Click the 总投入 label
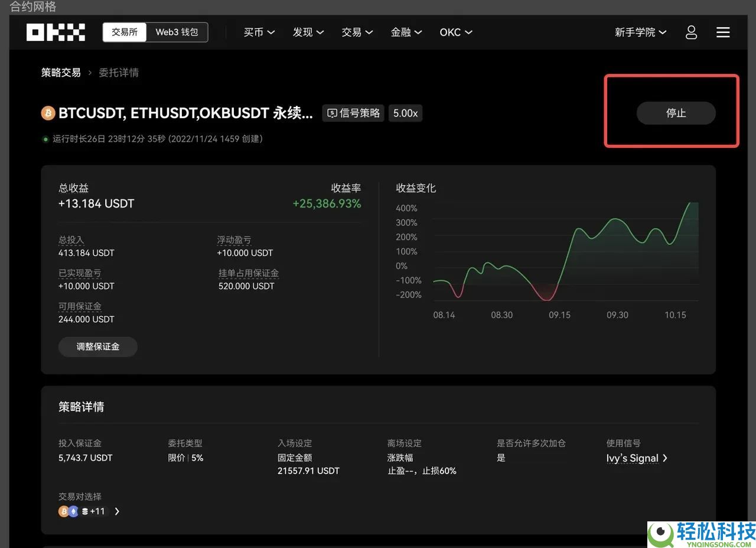The height and width of the screenshot is (548, 756). tap(71, 240)
